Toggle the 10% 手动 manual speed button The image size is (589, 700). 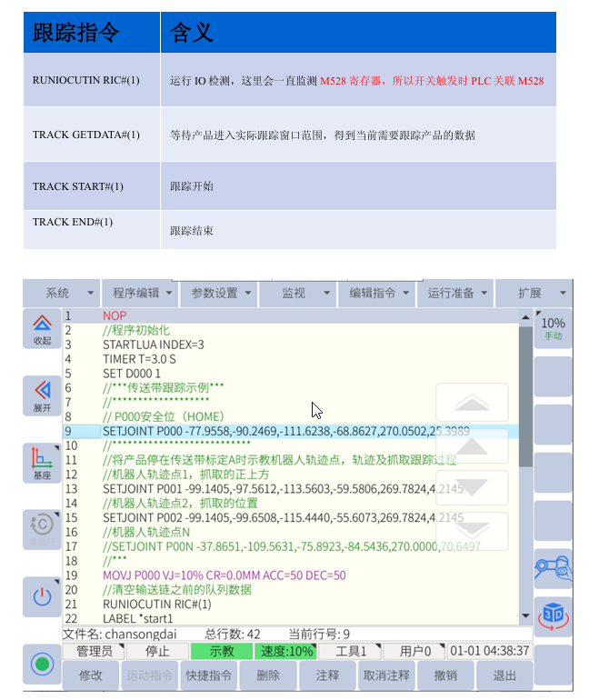click(553, 328)
